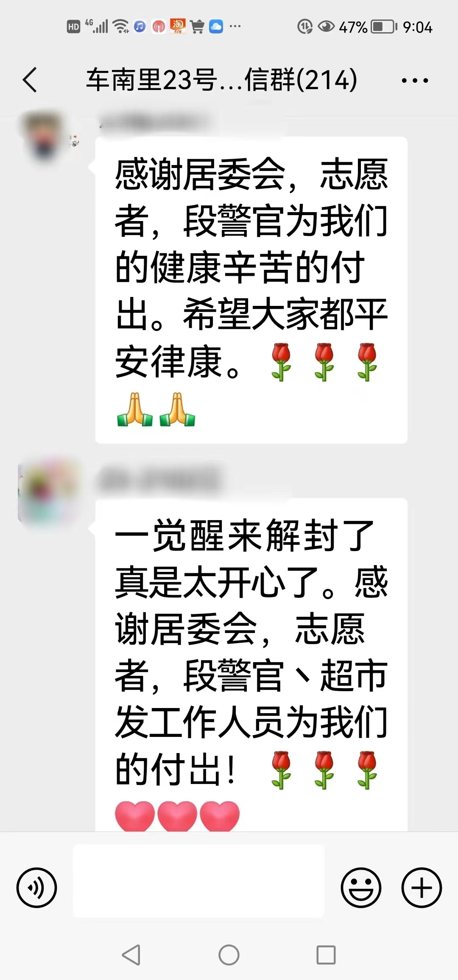This screenshot has width=458, height=980.
Task: Tap the group title 车南里23号
Action: point(221,80)
